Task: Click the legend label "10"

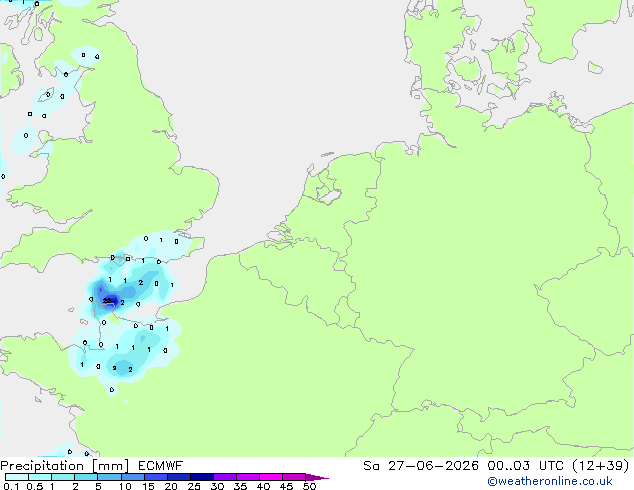Action: click(125, 486)
